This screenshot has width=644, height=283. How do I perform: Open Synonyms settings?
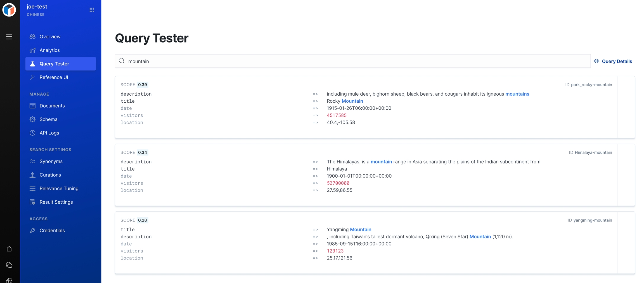pyautogui.click(x=51, y=161)
